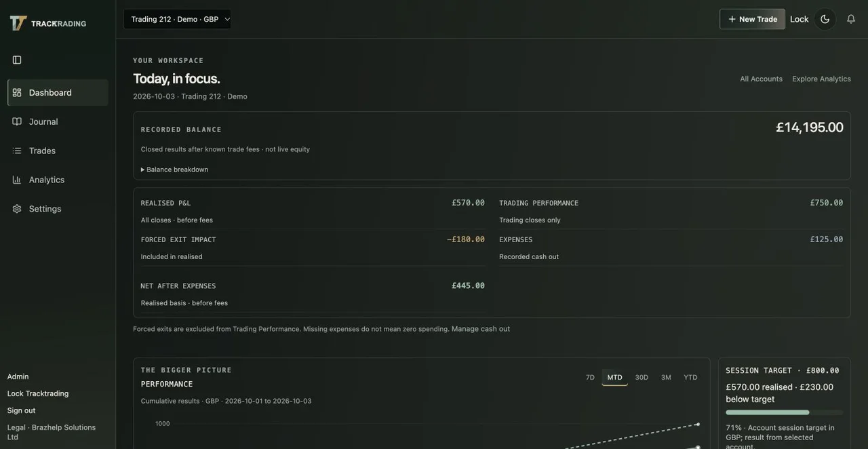Click Sign out
This screenshot has width=868, height=449.
(21, 410)
